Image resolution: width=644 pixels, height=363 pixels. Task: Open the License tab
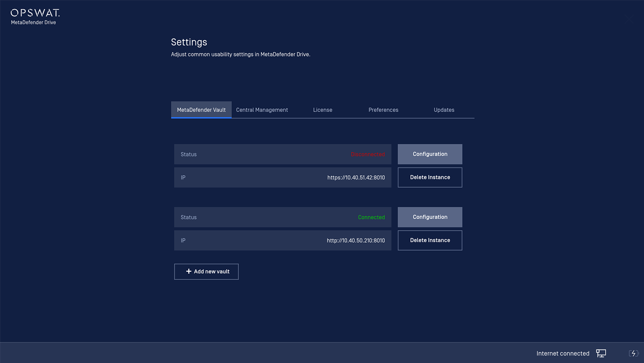[x=323, y=110]
